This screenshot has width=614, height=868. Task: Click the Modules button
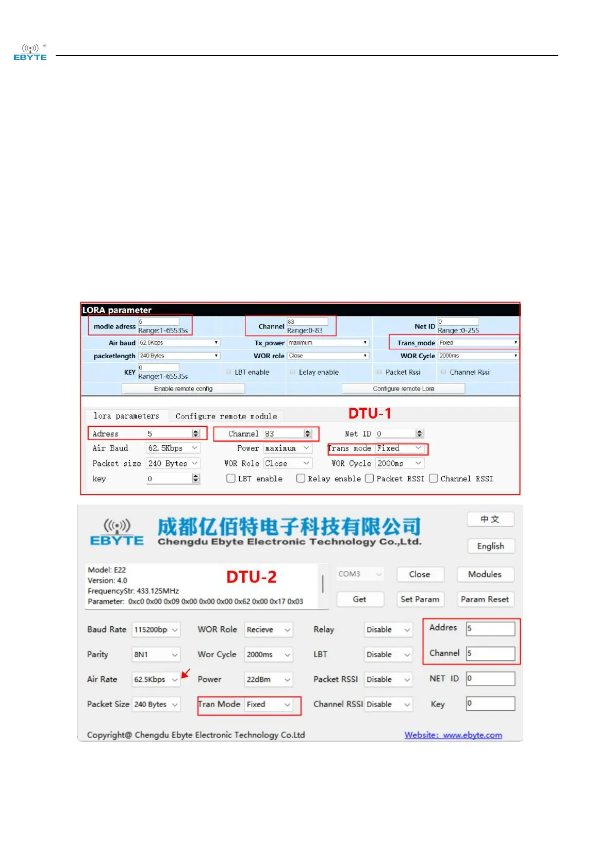click(485, 574)
